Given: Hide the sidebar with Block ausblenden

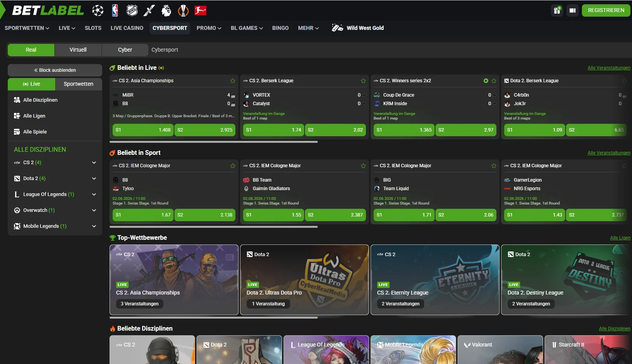Looking at the screenshot, I should (55, 70).
